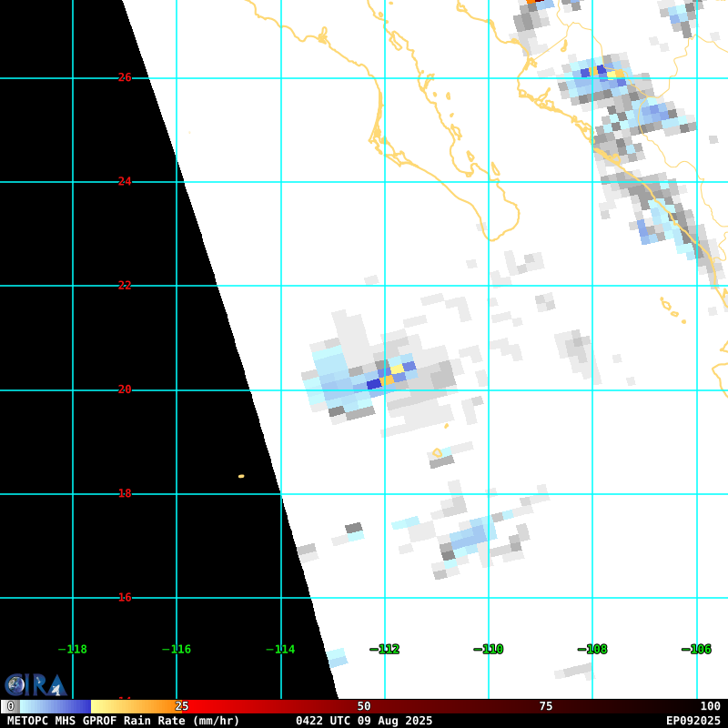Click the 25 mark on the rain rate colorbar
Screen dimensions: 728x728
(x=182, y=707)
